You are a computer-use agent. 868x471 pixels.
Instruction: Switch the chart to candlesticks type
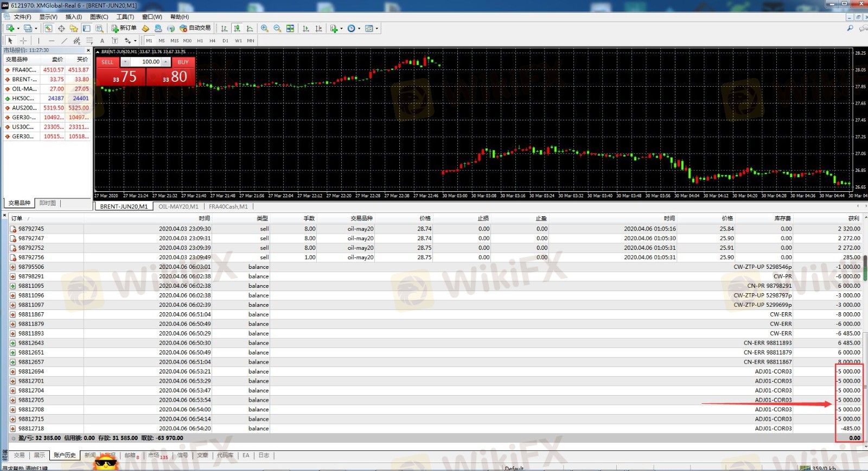click(x=237, y=28)
